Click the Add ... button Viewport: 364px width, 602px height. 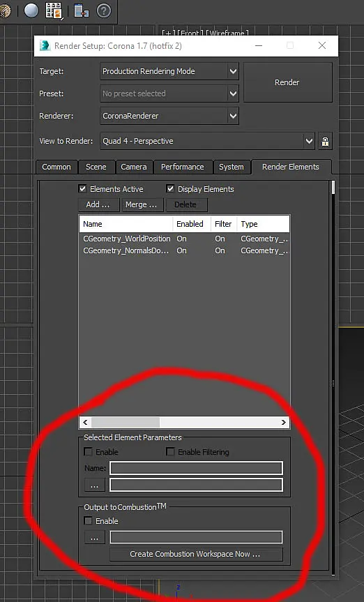coord(99,204)
